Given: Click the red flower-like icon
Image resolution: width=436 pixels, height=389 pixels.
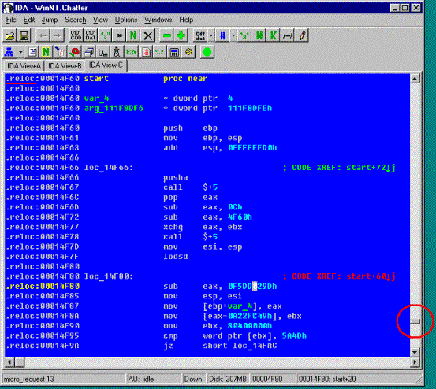Looking at the screenshot, I should pyautogui.click(x=75, y=52).
